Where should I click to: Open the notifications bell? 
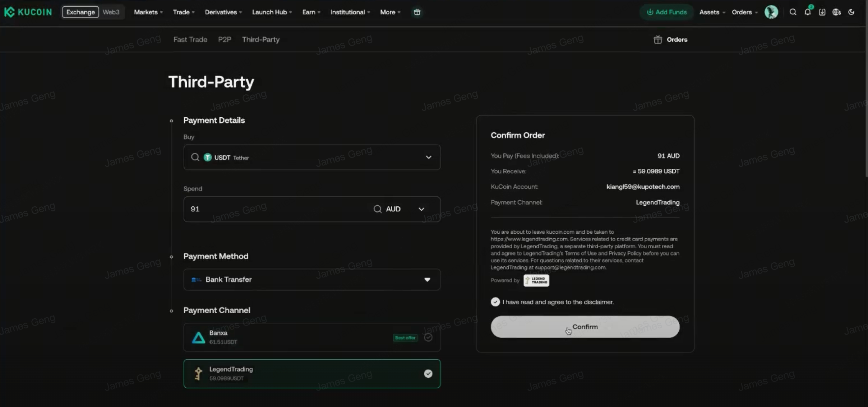(808, 12)
